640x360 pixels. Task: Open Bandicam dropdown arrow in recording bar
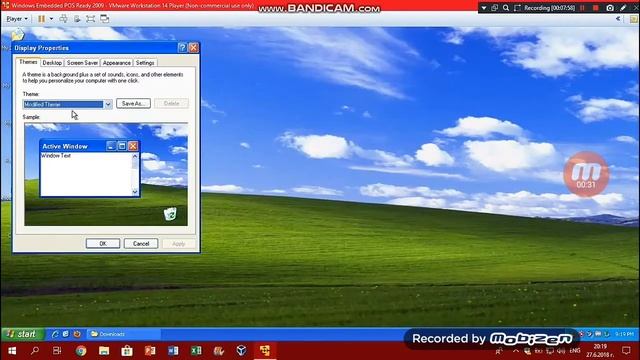pos(484,8)
